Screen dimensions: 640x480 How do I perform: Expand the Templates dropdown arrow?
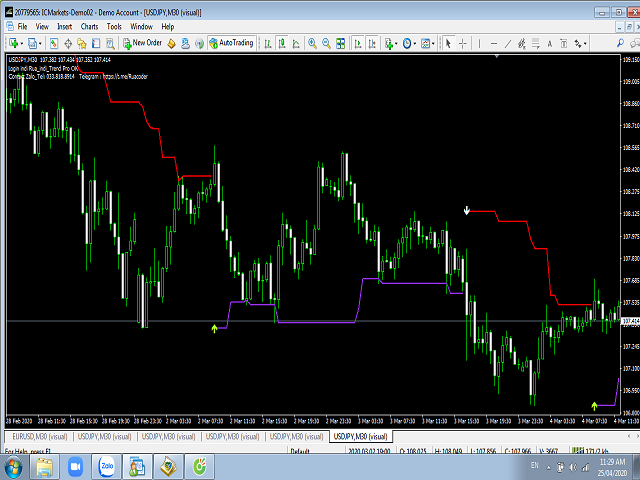point(433,43)
